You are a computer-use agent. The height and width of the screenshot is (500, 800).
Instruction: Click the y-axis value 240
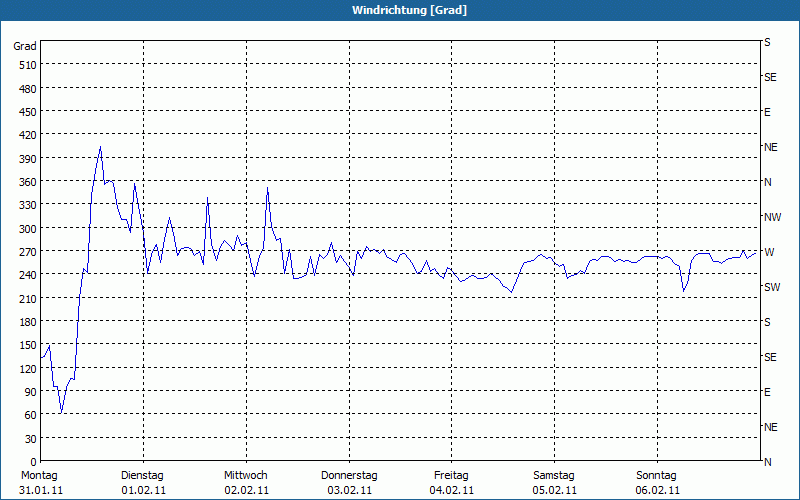click(x=28, y=276)
